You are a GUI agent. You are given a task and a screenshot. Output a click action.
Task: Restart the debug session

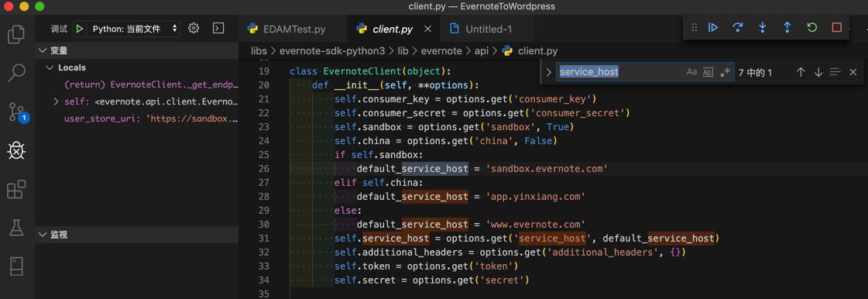point(812,27)
